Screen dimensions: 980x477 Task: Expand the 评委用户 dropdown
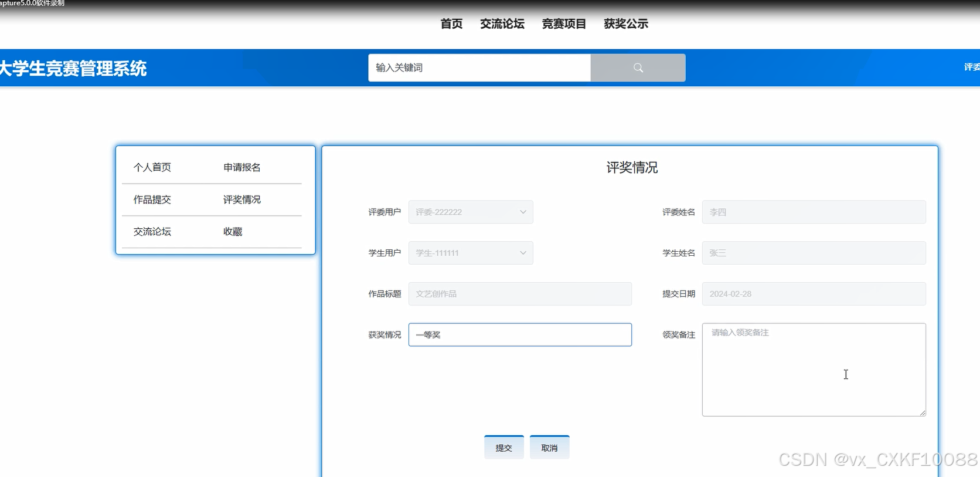tap(471, 212)
